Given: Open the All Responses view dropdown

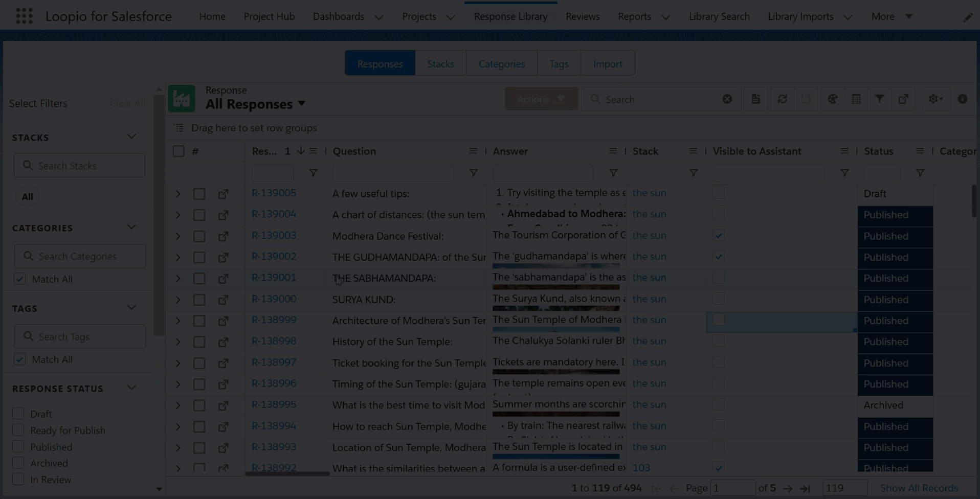Looking at the screenshot, I should click(302, 104).
